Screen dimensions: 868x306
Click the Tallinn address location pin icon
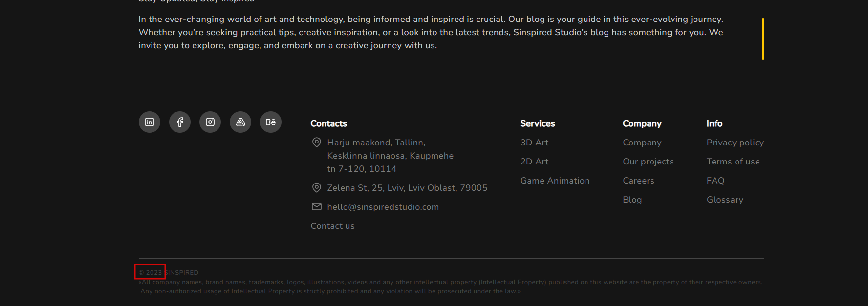[x=317, y=143]
